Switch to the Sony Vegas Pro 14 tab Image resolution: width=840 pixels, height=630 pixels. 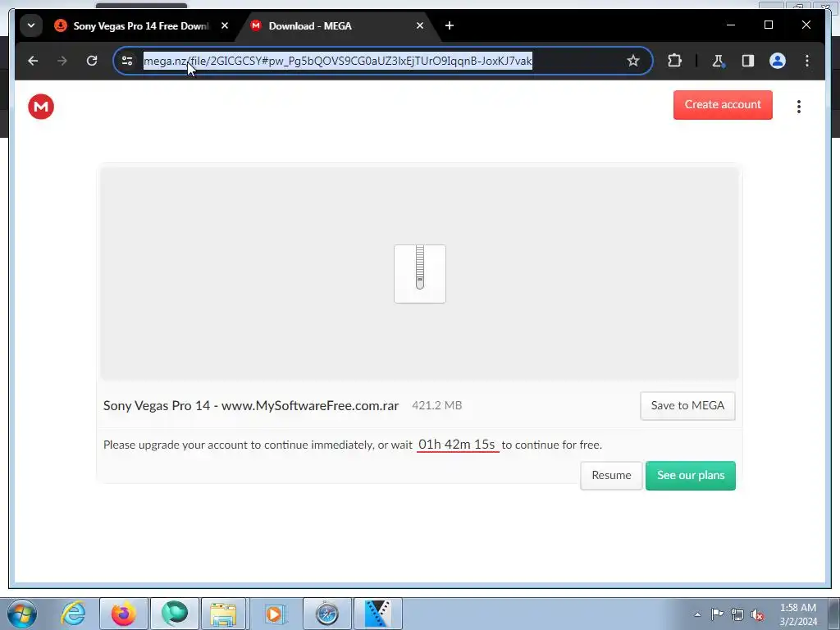point(140,25)
